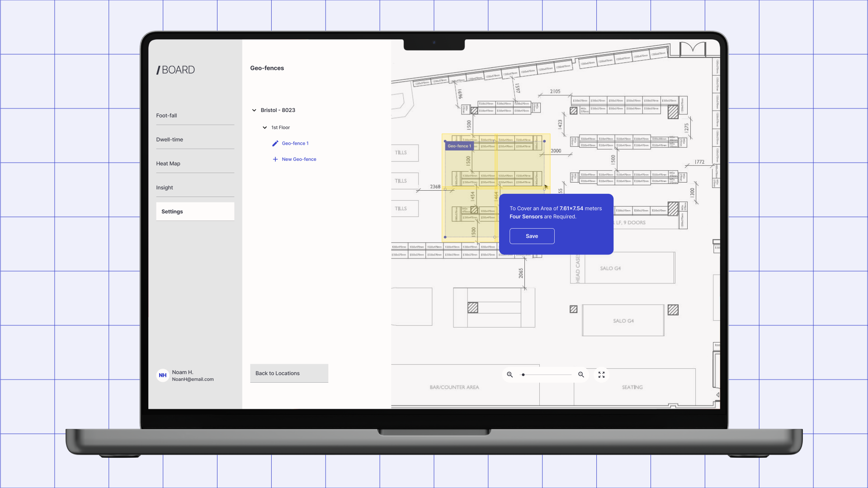Collapse the 1st Floor chevron

coord(265,128)
